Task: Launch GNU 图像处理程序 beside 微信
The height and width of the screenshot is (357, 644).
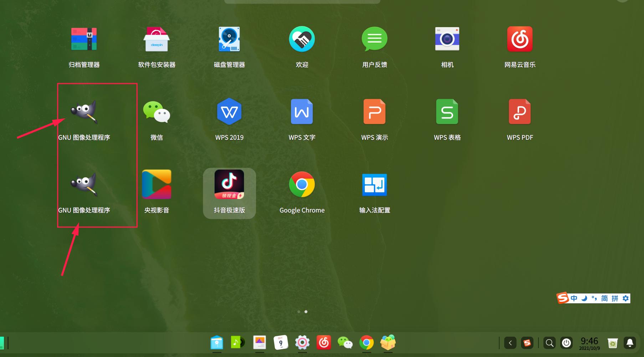Action: [84, 112]
